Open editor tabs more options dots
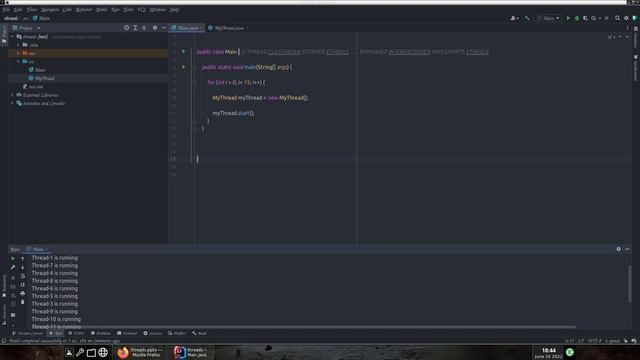This screenshot has height=360, width=640. point(627,28)
